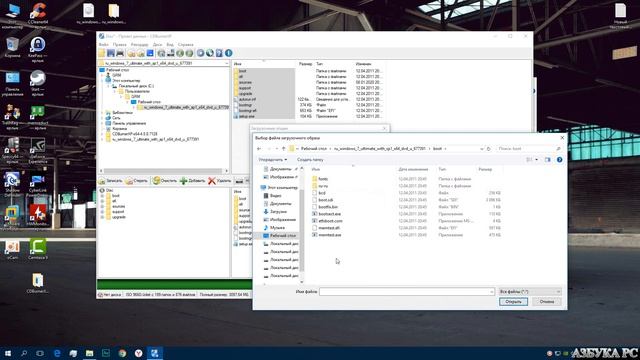Image resolution: width=640 pixels, height=360 pixels.
Task: Expand the upgrade folder in the Disc tree
Action: pos(102,217)
